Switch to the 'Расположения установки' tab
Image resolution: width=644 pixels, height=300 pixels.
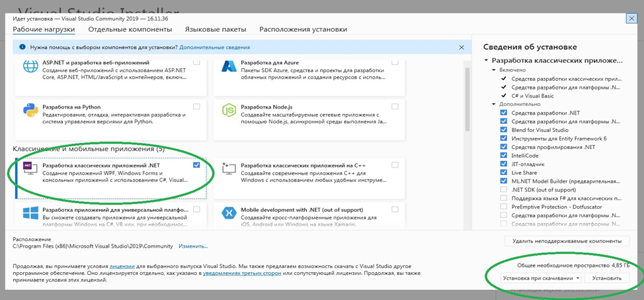303,30
